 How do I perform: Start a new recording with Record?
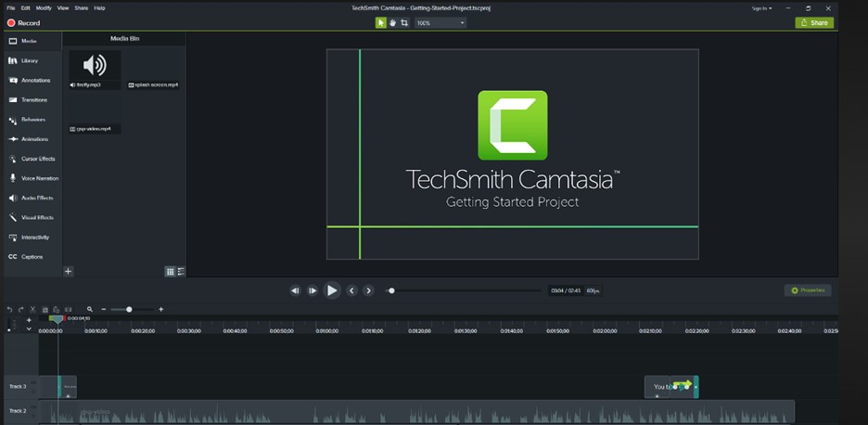coord(23,23)
